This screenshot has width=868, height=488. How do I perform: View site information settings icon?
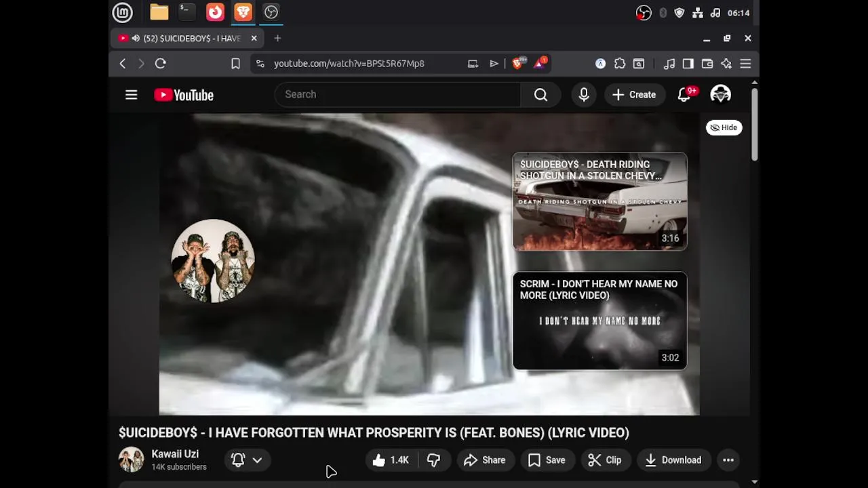point(260,64)
